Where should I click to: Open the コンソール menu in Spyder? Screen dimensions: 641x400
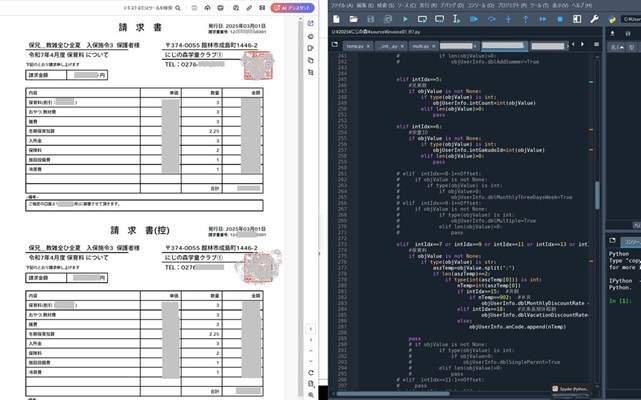tap(481, 5)
